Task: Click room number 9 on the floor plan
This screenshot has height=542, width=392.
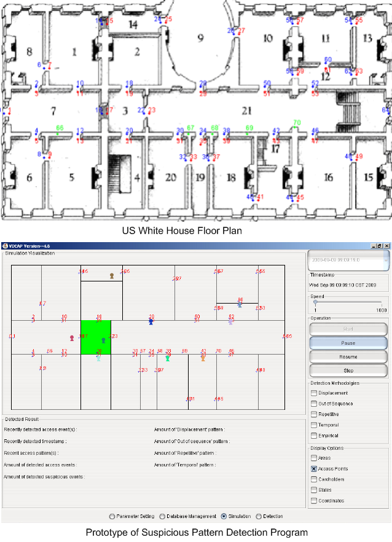Action: coord(200,37)
